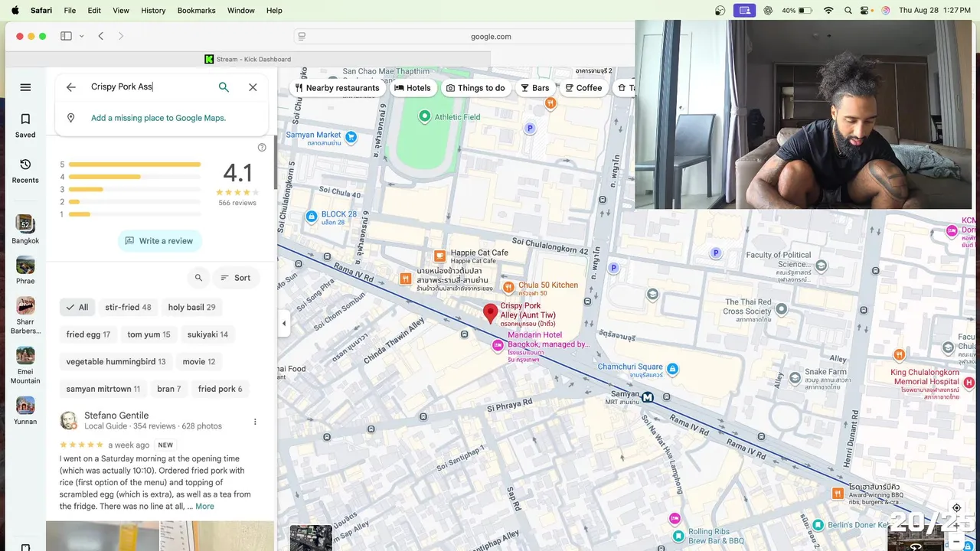Select the bran 7 filter chip

click(168, 389)
